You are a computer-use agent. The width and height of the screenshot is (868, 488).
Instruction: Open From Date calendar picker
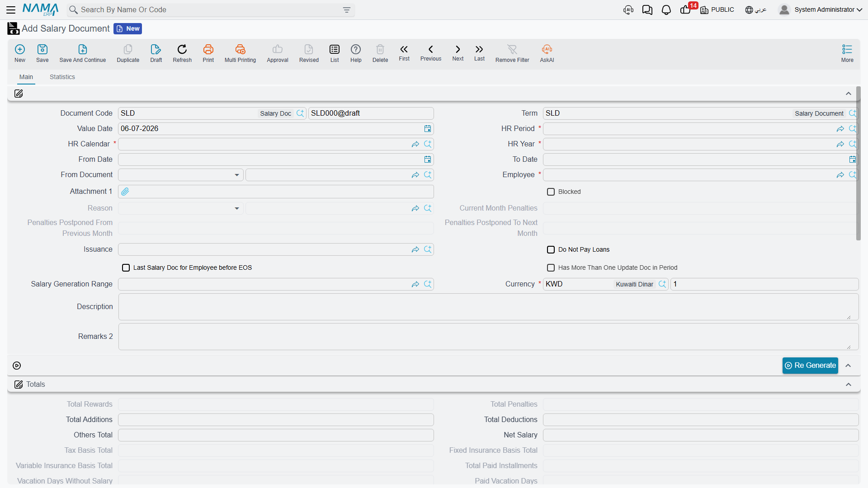(428, 160)
